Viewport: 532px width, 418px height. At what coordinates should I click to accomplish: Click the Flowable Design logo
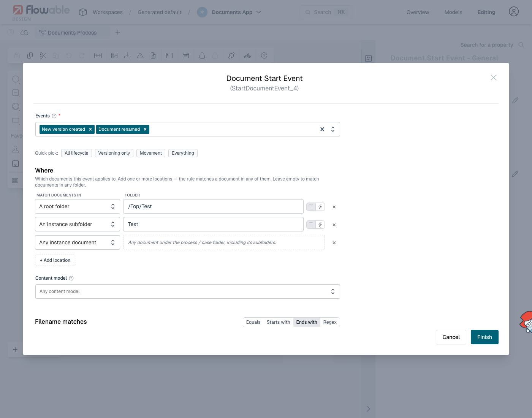pyautogui.click(x=41, y=13)
